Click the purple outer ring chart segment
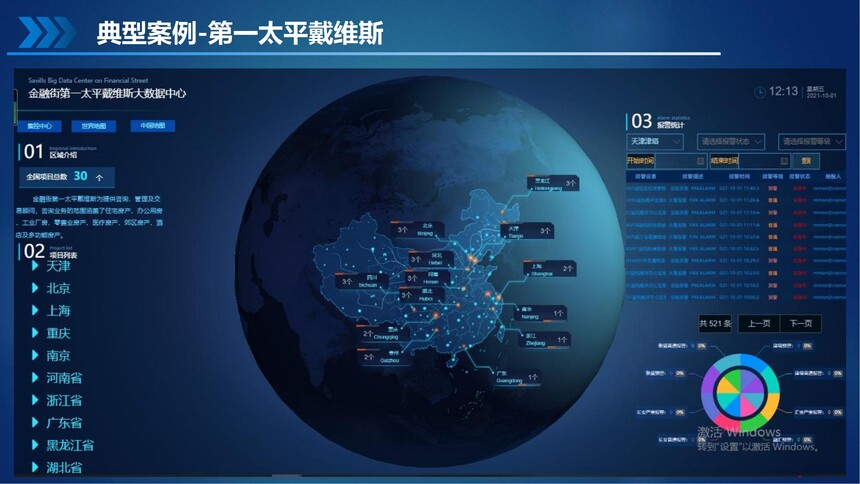 (709, 380)
